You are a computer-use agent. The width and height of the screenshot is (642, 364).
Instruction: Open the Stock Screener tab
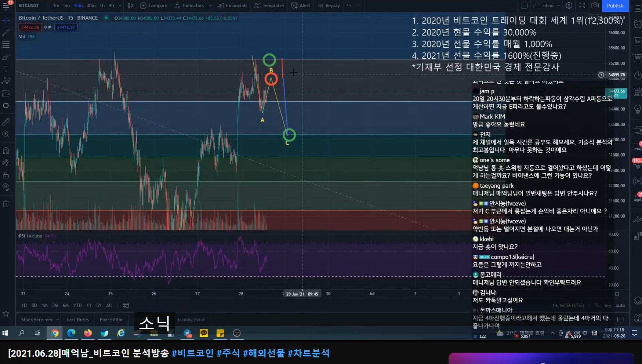(37, 320)
